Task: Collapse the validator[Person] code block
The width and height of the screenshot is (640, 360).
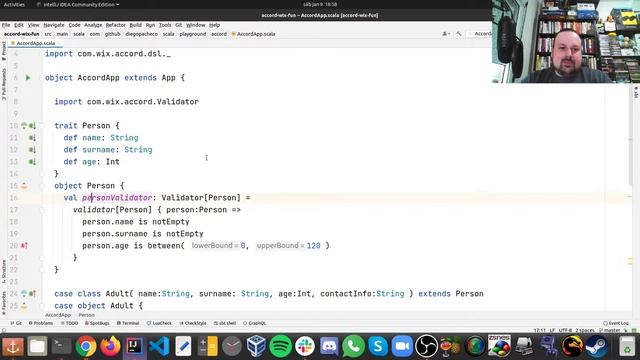Action: [42, 210]
